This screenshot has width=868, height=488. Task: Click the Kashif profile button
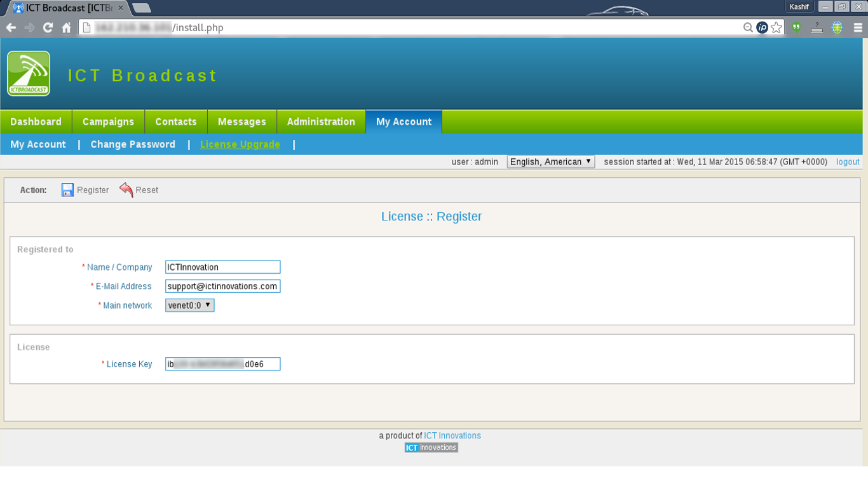click(x=799, y=7)
